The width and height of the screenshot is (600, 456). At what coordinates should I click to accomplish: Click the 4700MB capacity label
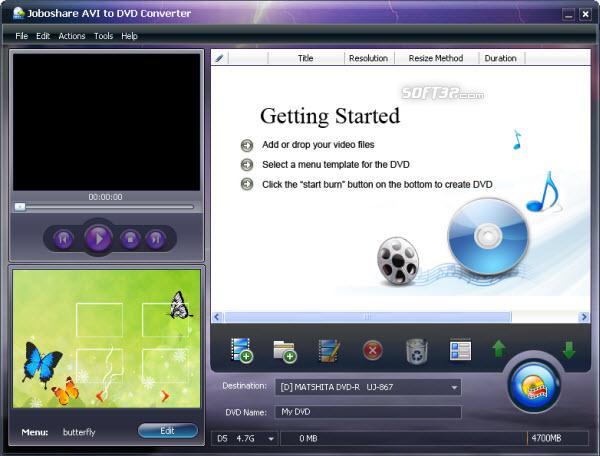pyautogui.click(x=546, y=438)
